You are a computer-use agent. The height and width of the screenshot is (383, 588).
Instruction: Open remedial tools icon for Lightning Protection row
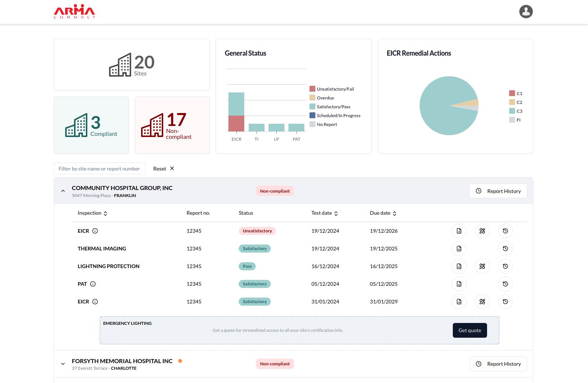tap(482, 266)
